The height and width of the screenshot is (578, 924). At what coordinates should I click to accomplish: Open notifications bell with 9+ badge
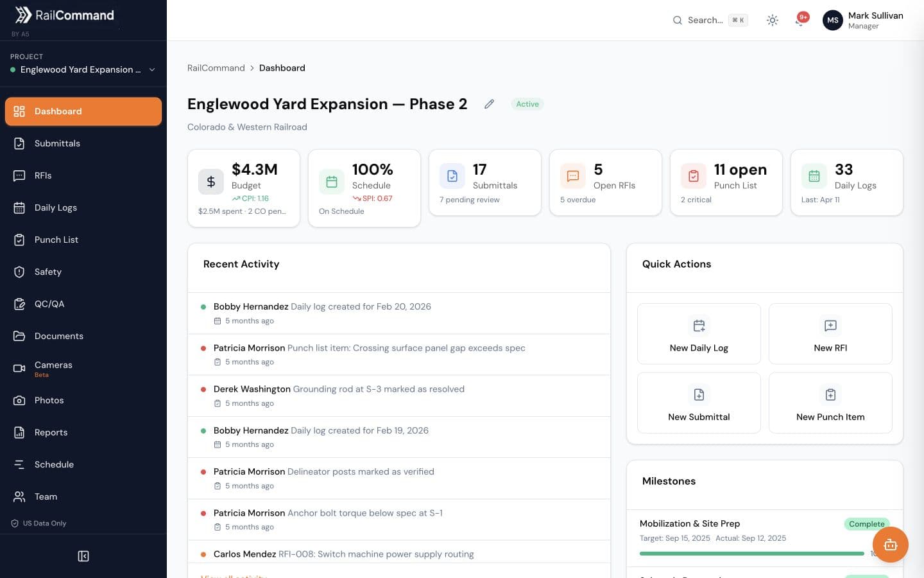click(801, 19)
